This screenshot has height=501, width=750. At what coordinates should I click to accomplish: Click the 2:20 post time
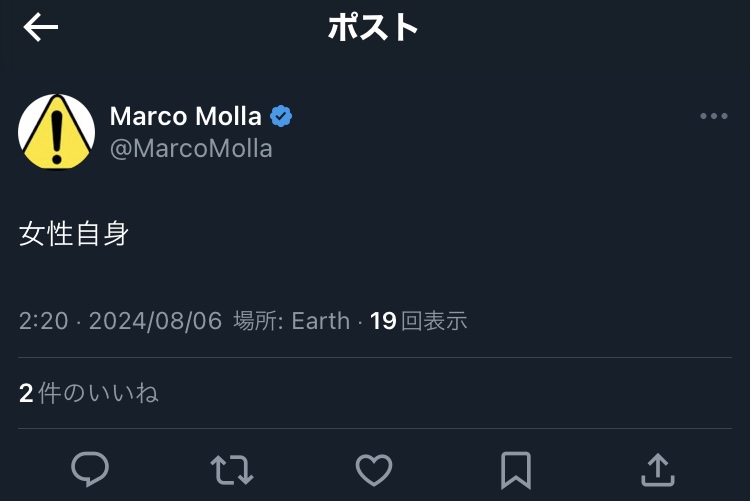[43, 321]
